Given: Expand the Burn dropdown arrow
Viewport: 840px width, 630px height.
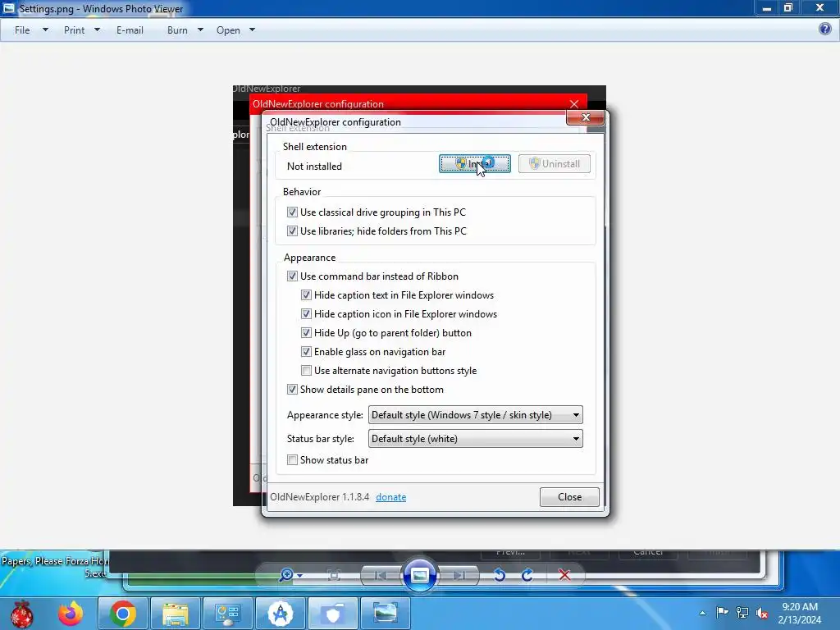Looking at the screenshot, I should tap(200, 30).
